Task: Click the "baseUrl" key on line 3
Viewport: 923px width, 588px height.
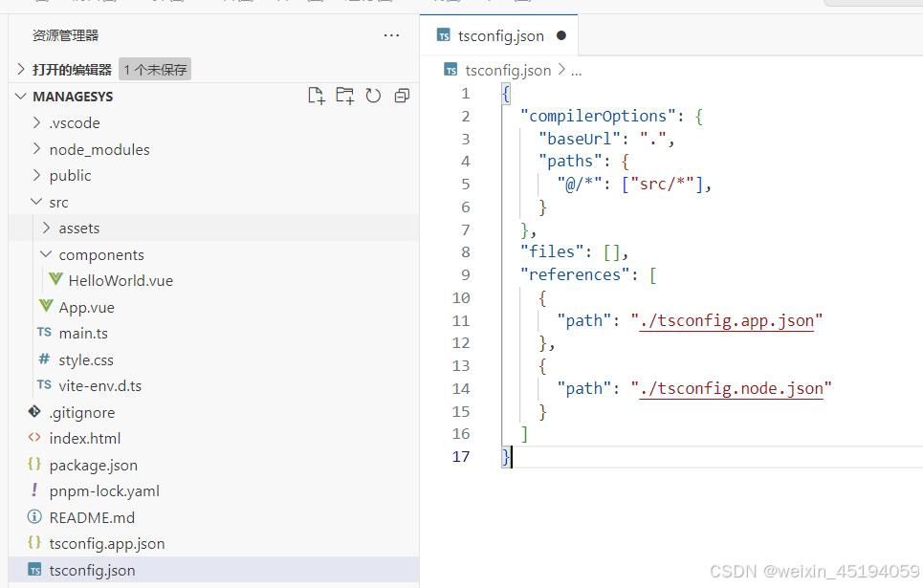Action: [580, 139]
